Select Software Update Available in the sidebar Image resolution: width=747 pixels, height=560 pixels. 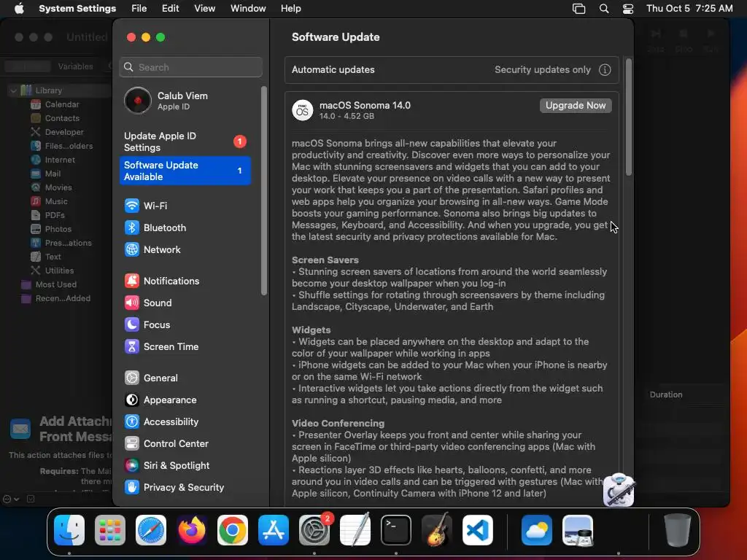click(185, 171)
